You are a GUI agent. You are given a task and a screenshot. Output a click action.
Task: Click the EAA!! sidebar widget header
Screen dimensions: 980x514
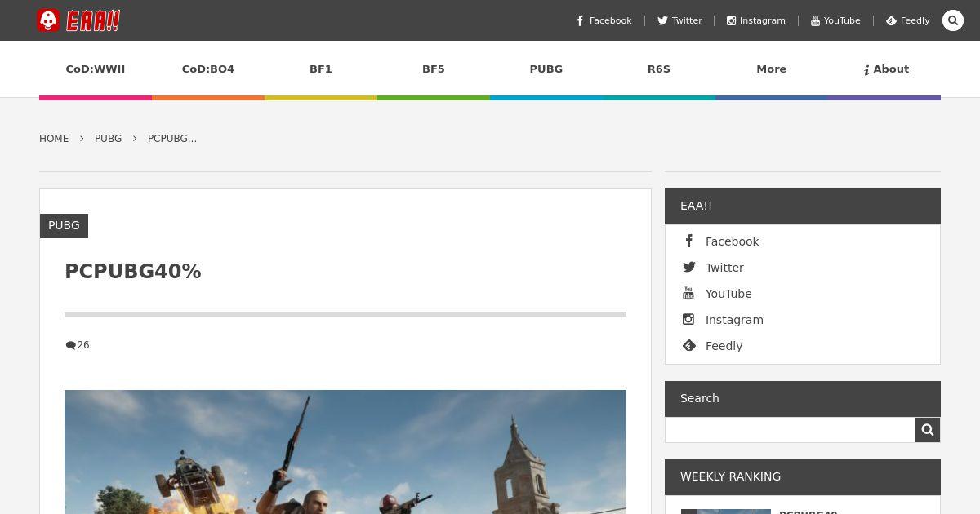(x=803, y=206)
